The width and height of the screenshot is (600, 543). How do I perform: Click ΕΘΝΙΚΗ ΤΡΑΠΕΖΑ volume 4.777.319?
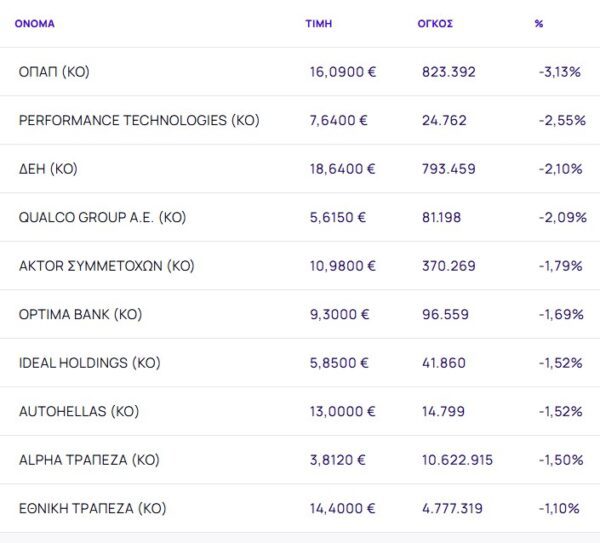[453, 508]
